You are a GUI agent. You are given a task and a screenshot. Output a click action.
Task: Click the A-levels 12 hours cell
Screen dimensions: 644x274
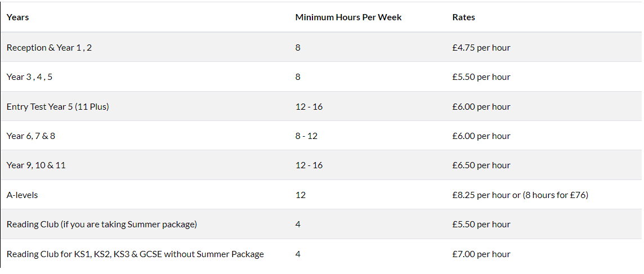click(300, 195)
